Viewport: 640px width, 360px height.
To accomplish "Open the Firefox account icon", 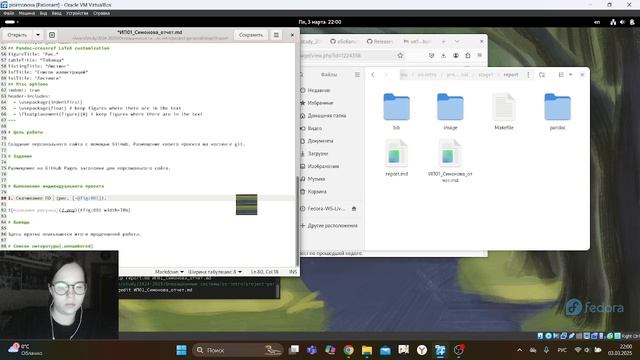I will pyautogui.click(x=456, y=56).
